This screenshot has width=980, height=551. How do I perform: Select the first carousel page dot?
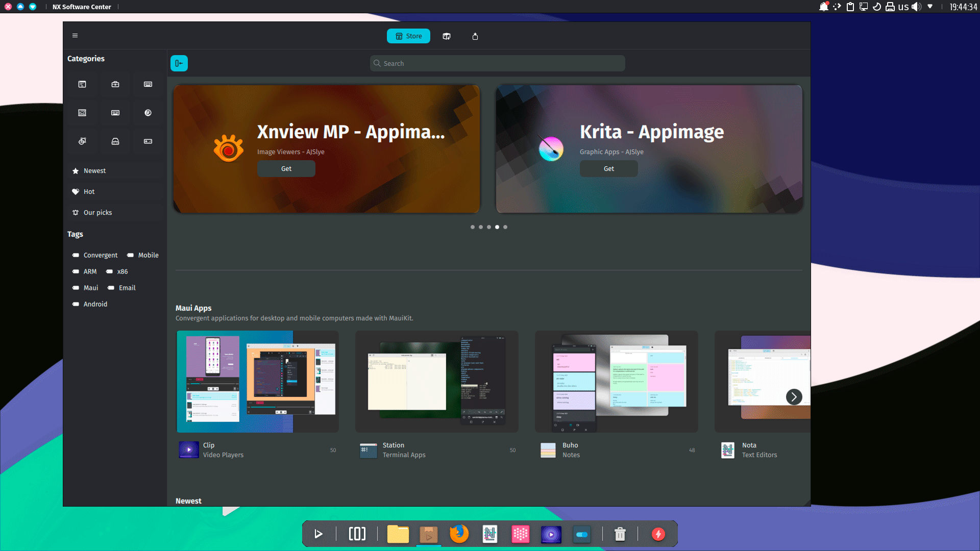click(x=473, y=227)
